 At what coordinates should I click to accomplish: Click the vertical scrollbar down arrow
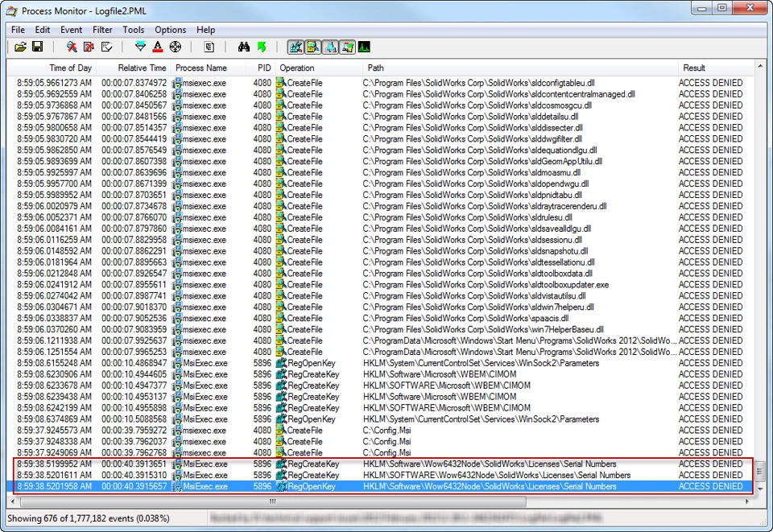(x=759, y=489)
